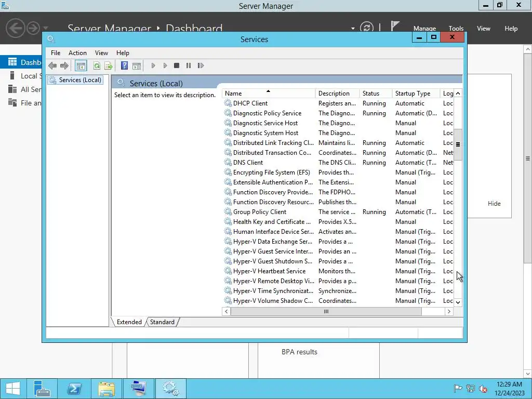Open the Tools menu in Server Manager
This screenshot has height=399, width=532.
456,29
